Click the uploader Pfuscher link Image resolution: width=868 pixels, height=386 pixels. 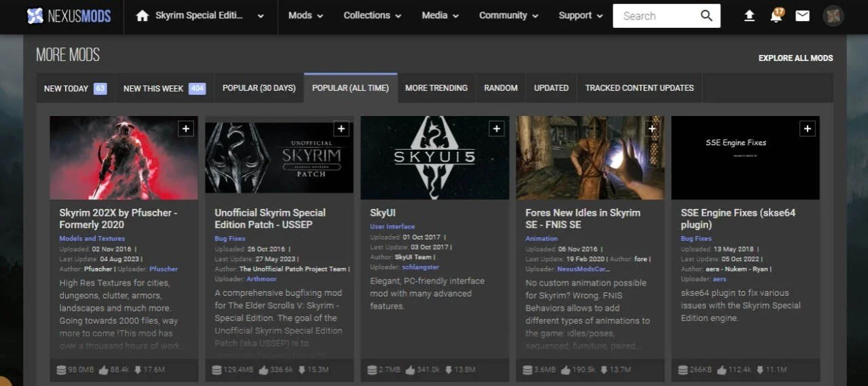pos(164,269)
